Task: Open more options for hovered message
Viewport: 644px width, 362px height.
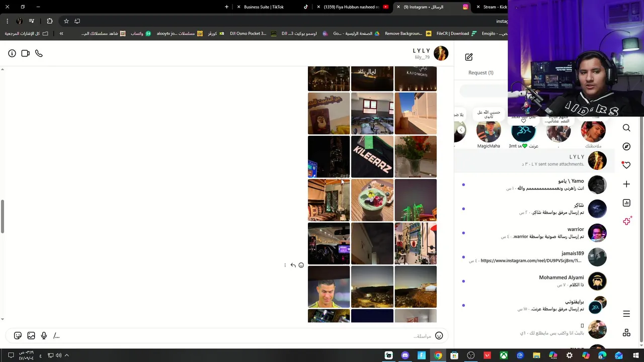Action: 285,265
